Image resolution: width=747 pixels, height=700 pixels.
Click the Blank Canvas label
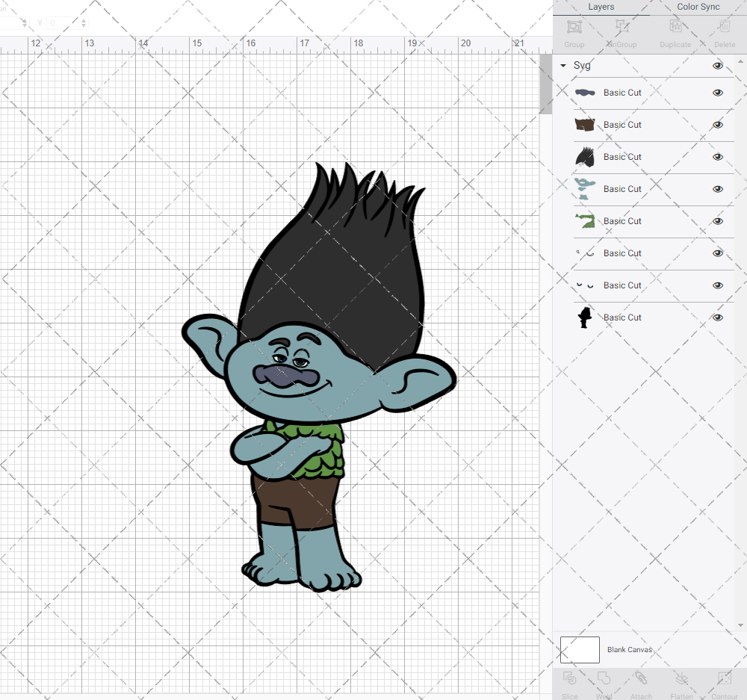(629, 650)
